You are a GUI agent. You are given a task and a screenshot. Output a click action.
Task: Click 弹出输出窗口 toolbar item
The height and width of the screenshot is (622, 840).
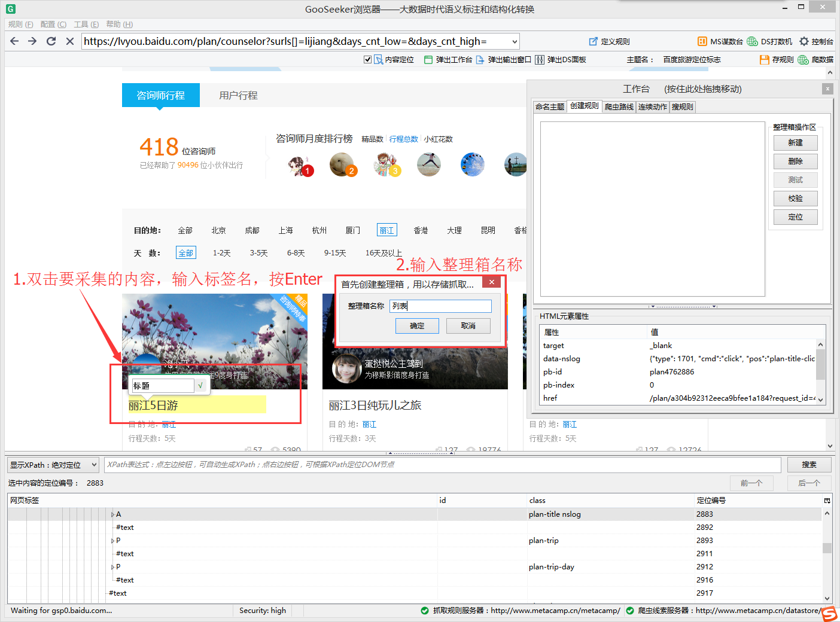pyautogui.click(x=503, y=59)
